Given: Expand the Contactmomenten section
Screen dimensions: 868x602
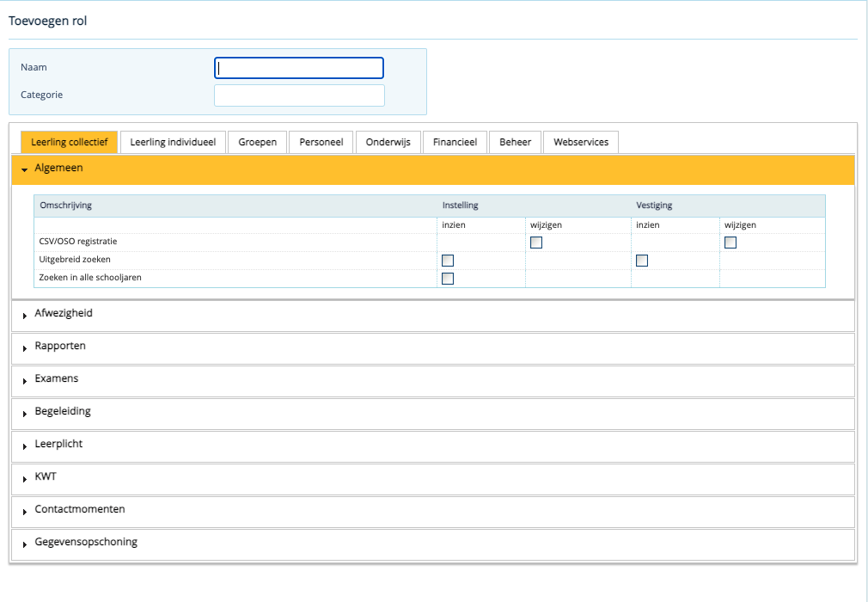Looking at the screenshot, I should tap(433, 513).
